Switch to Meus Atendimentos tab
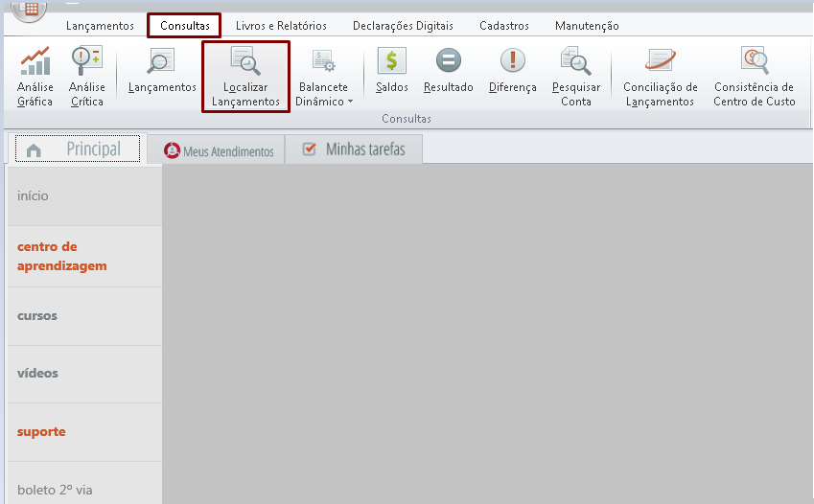 (217, 150)
